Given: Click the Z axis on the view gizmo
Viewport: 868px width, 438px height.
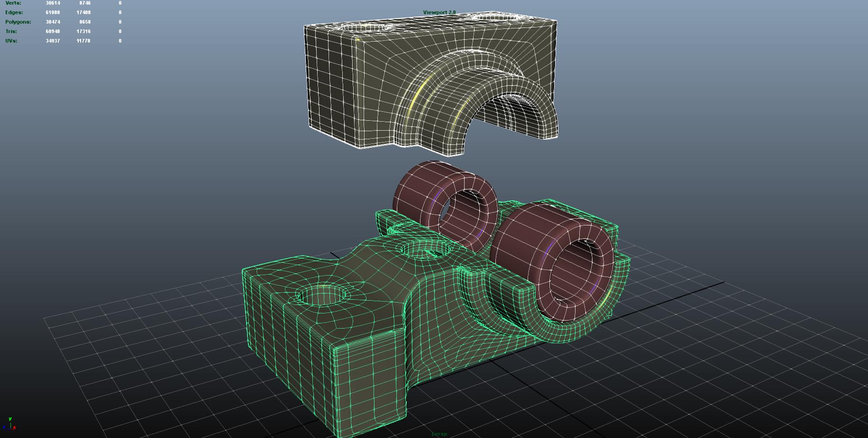Looking at the screenshot, I should click(4, 427).
